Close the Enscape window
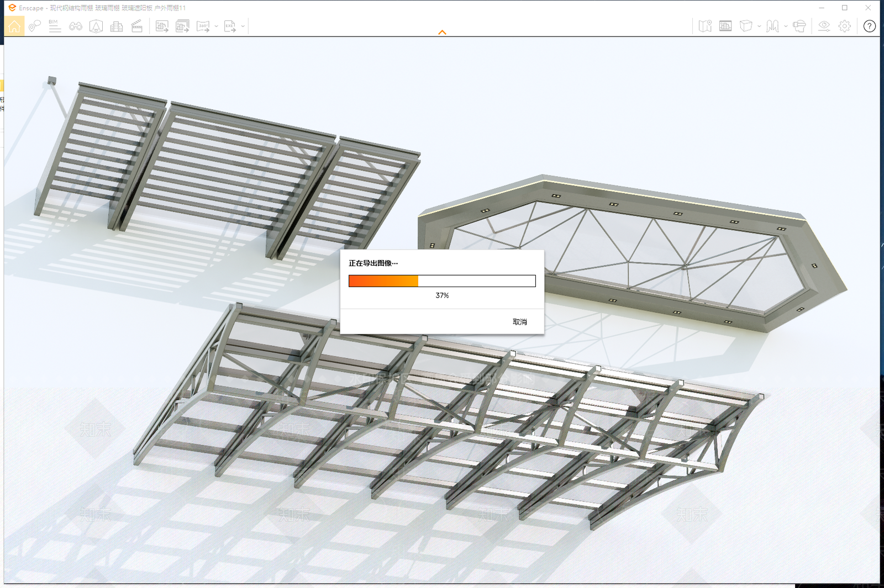The image size is (884, 588). pyautogui.click(x=868, y=8)
